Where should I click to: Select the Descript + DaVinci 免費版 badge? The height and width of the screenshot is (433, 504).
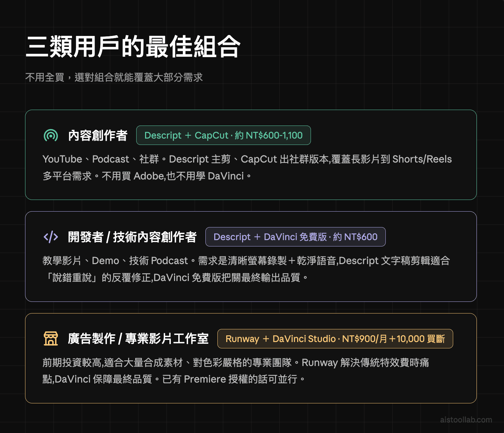click(x=295, y=237)
